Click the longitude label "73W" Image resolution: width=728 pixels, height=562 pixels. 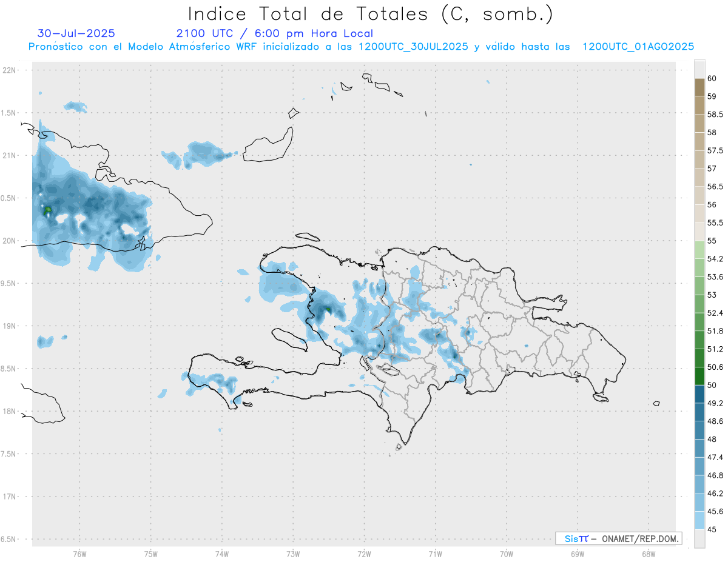click(293, 554)
